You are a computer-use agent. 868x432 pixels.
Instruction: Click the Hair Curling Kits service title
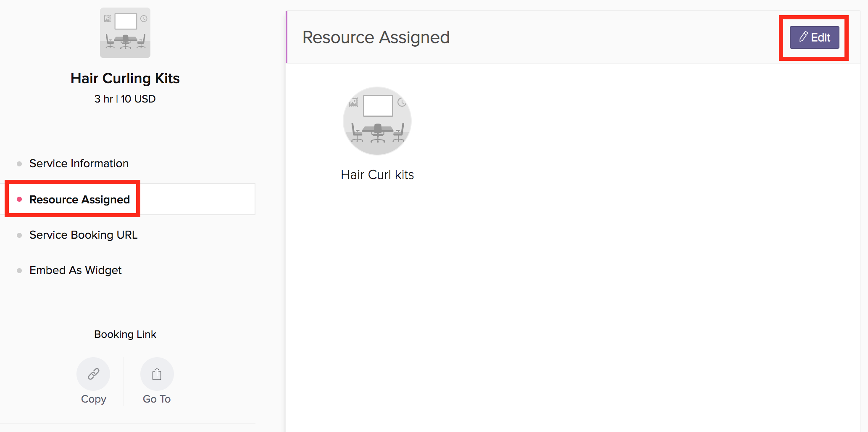pyautogui.click(x=125, y=78)
